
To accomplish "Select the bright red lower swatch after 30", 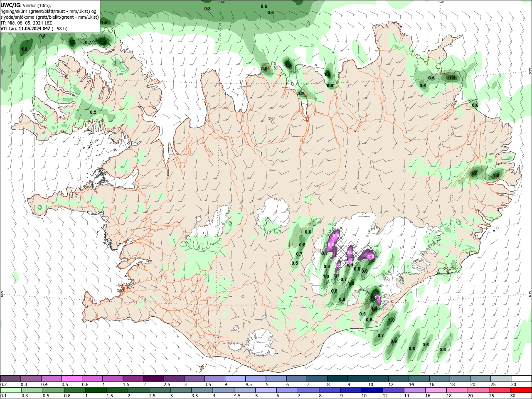I will pos(520,390).
